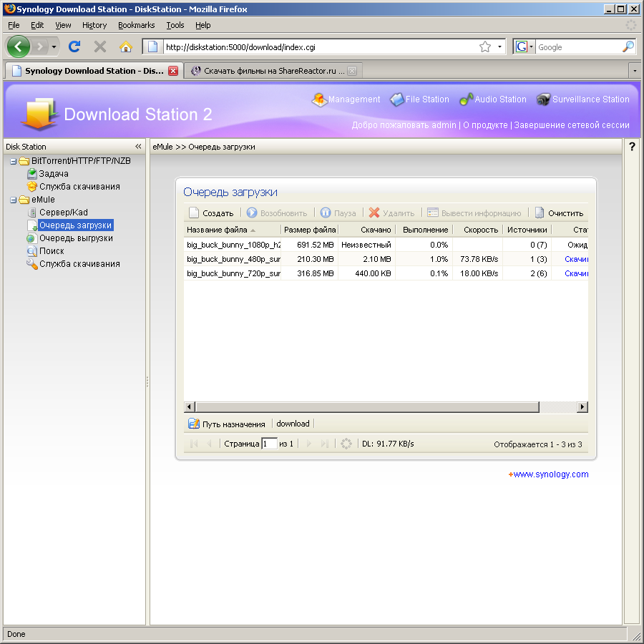Open Audio Station from the header
The height and width of the screenshot is (644, 644).
click(x=493, y=99)
